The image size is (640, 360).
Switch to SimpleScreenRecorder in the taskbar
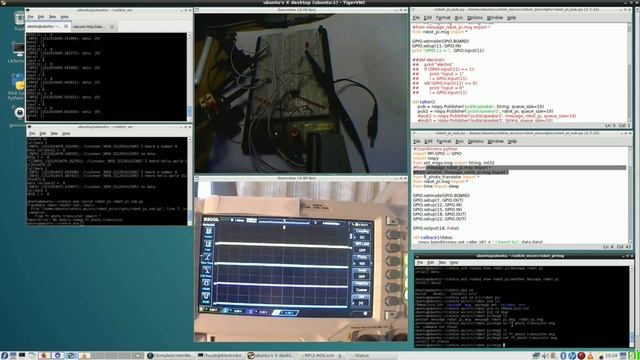pyautogui.click(x=171, y=356)
